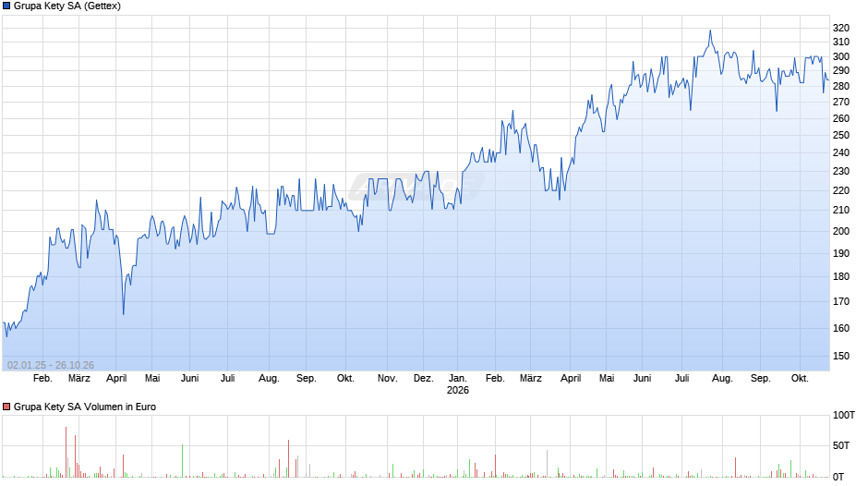This screenshot has width=868, height=486.
Task: Click the date range '02.01.25 - 26.10.26'
Action: tap(51, 365)
